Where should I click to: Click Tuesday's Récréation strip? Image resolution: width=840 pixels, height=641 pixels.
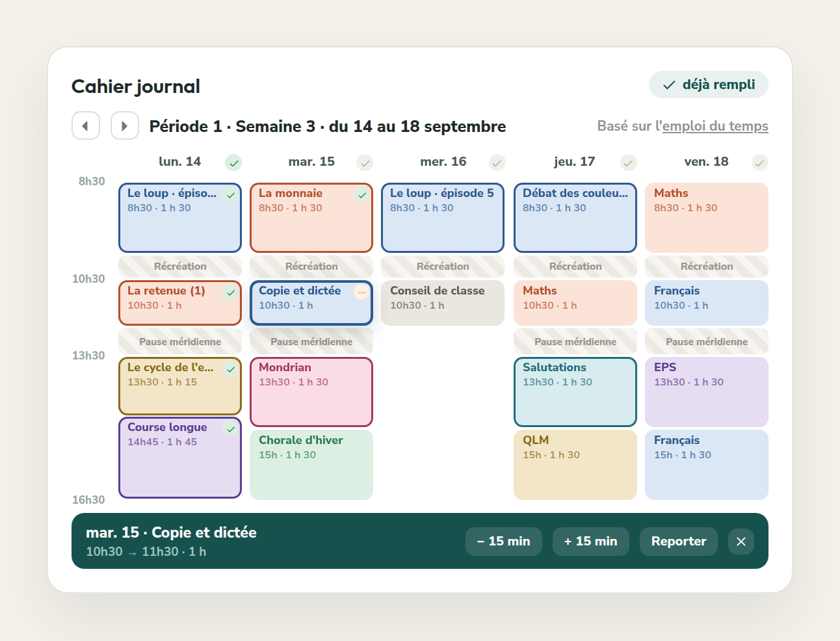311,267
